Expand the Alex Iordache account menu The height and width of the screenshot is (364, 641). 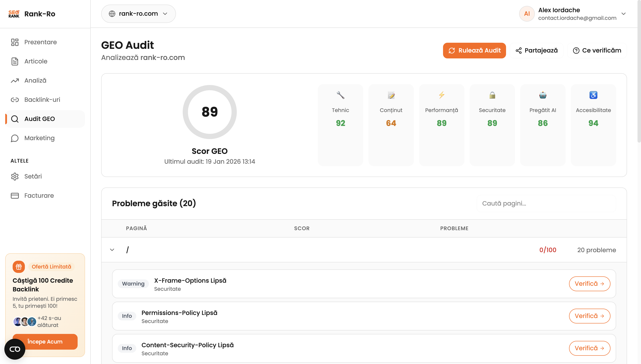623,14
